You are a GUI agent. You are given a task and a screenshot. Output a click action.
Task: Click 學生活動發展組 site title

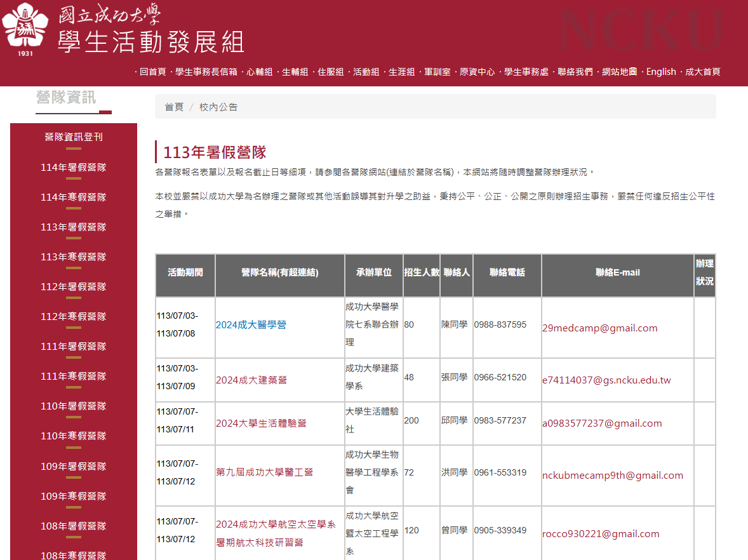[151, 42]
